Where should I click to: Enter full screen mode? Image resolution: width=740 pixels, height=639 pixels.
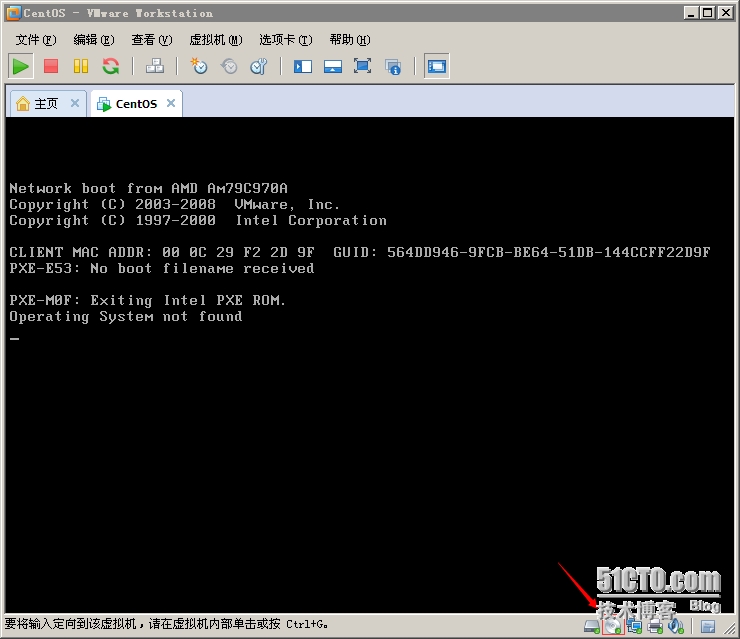362,66
